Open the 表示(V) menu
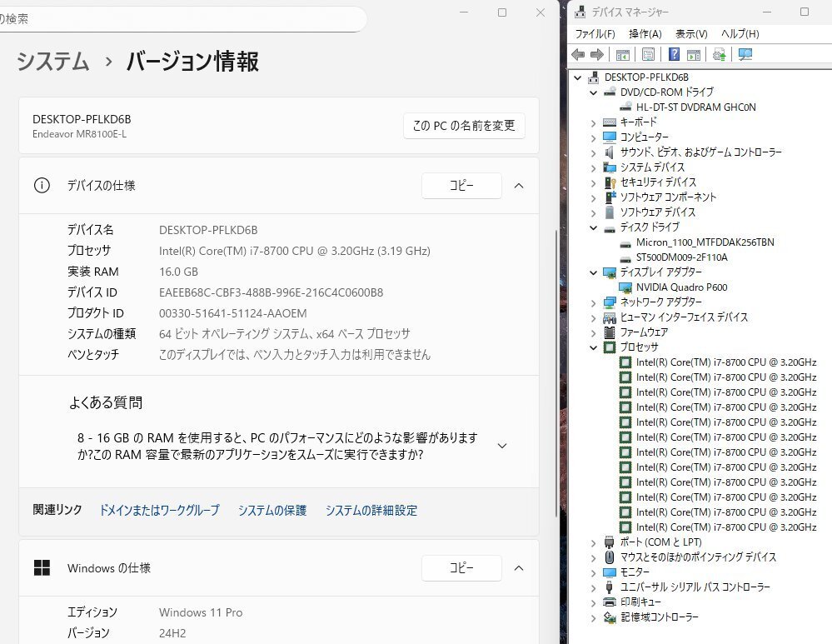Image resolution: width=832 pixels, height=644 pixels. (690, 34)
